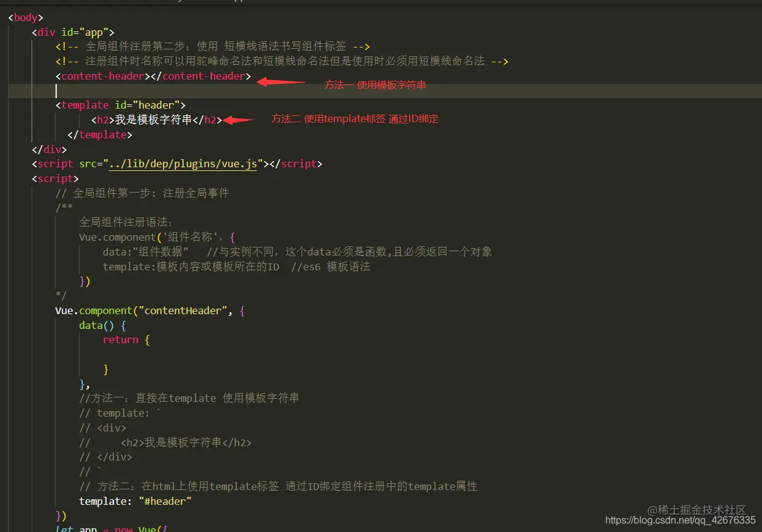Click the opening <content-header> tag
This screenshot has width=762, height=532.
point(102,76)
